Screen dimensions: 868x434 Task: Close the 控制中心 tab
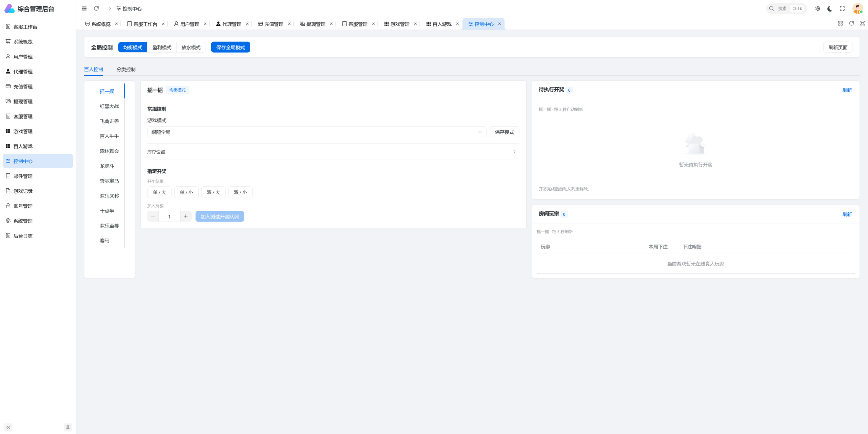tap(499, 24)
